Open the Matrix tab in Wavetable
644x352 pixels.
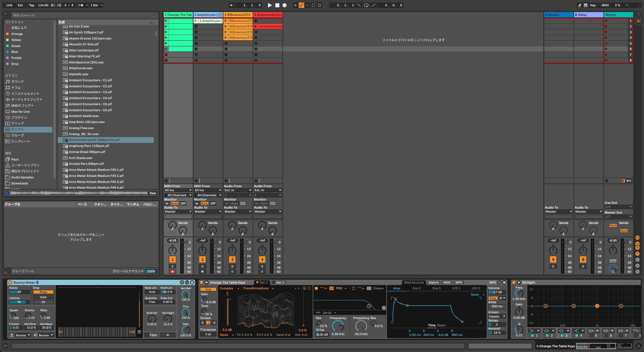434,282
